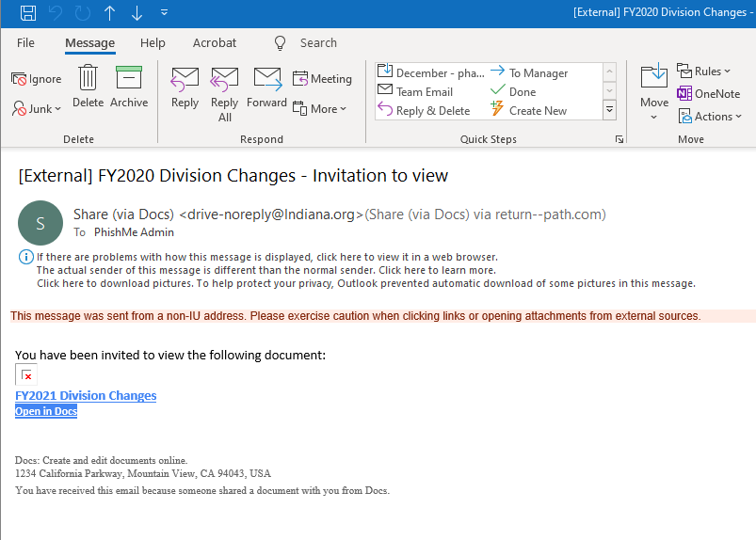756x540 pixels.
Task: Open the File tab
Action: [x=25, y=43]
